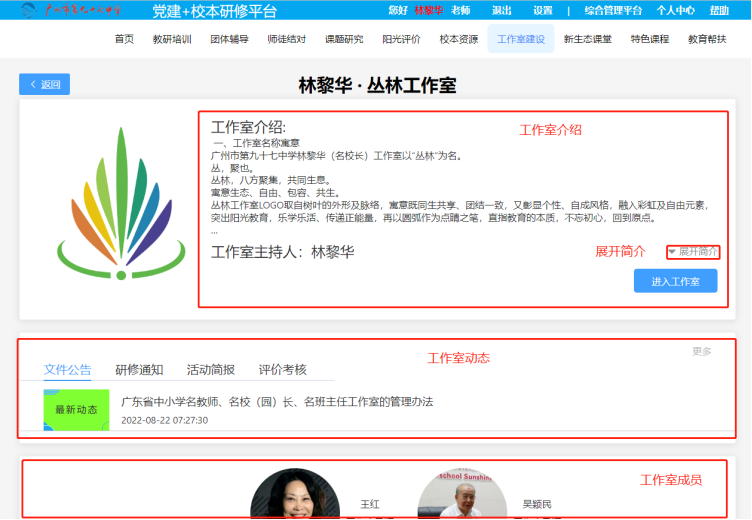Open the 帮助 link
Viewport: 752px width, 520px height.
(x=719, y=10)
